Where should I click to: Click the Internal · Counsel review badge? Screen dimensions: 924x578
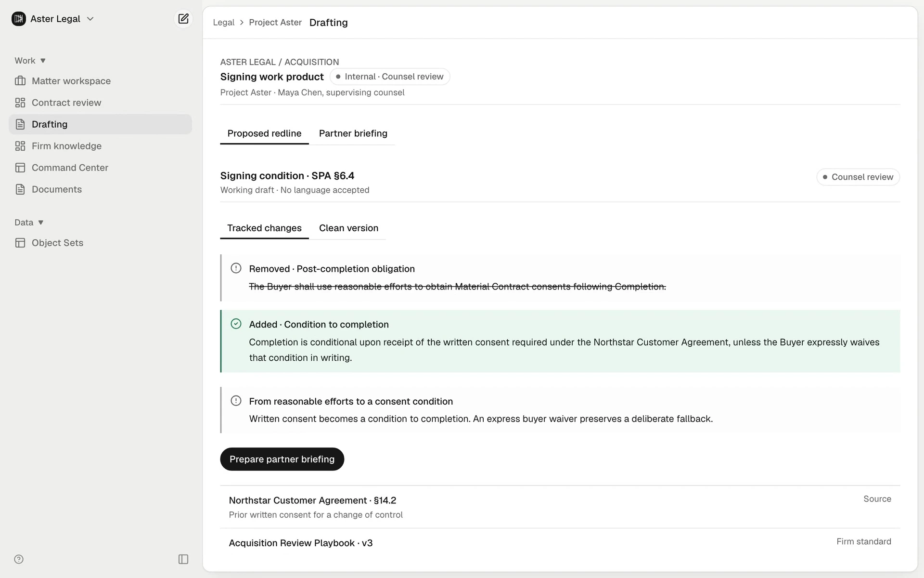click(390, 77)
